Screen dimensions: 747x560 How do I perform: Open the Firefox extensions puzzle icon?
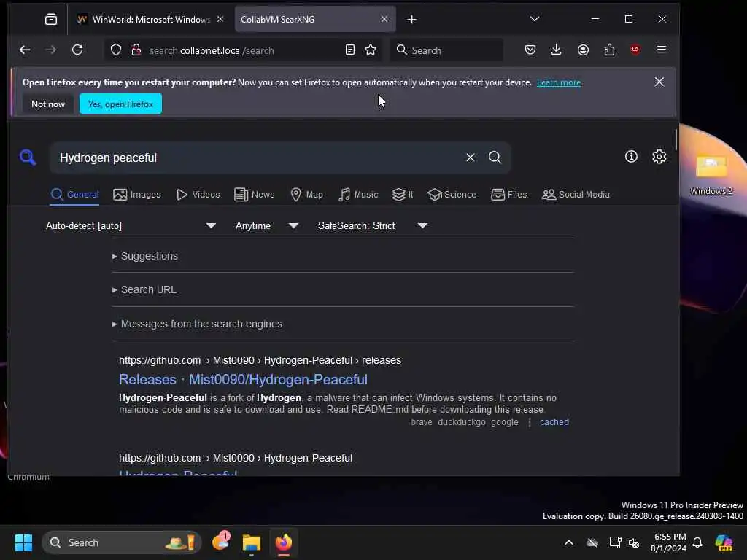[x=609, y=50]
